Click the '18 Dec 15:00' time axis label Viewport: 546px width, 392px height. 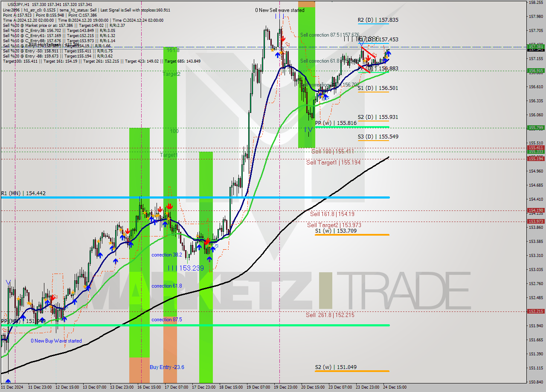tap(231, 388)
